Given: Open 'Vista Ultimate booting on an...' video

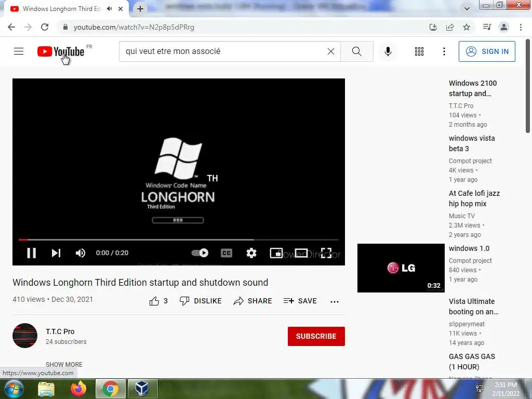Looking at the screenshot, I should tap(473, 307).
